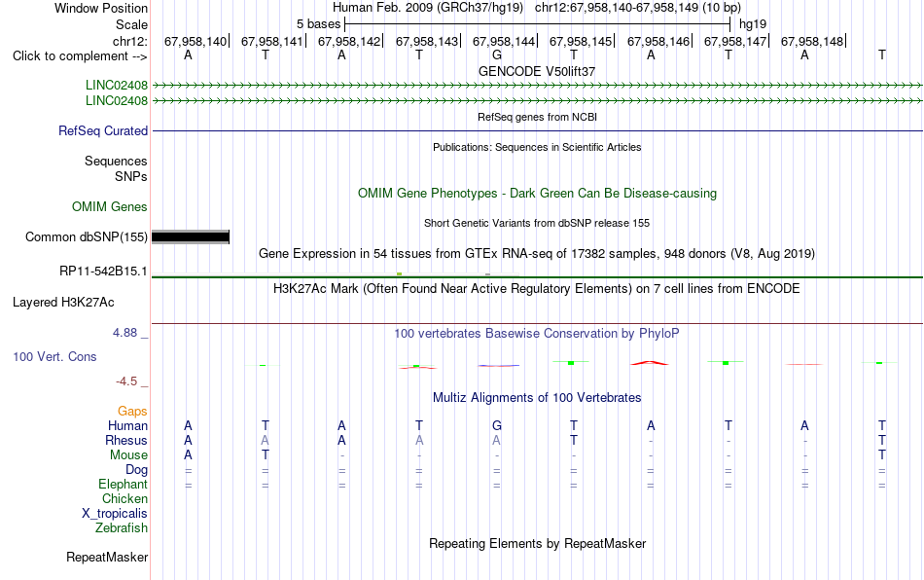Click the Common dbSNP(155) variant block
Screen dimensions: 924x580
click(191, 236)
